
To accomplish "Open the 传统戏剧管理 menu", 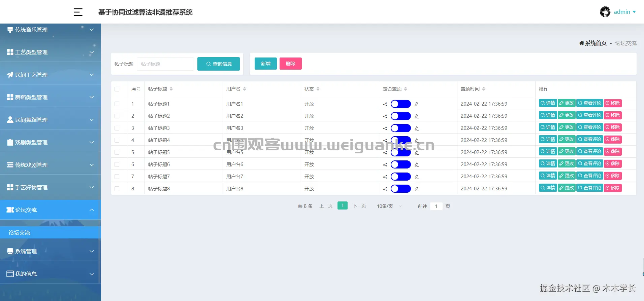I will tap(51, 165).
